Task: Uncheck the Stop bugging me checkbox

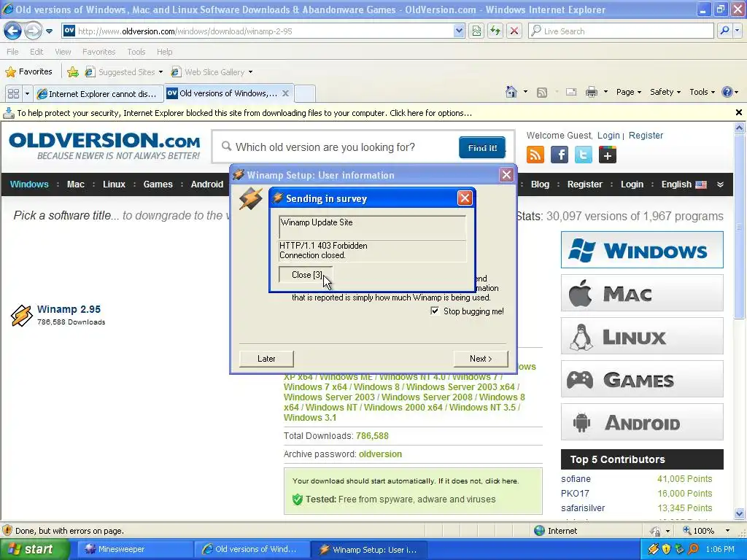Action: tap(435, 311)
